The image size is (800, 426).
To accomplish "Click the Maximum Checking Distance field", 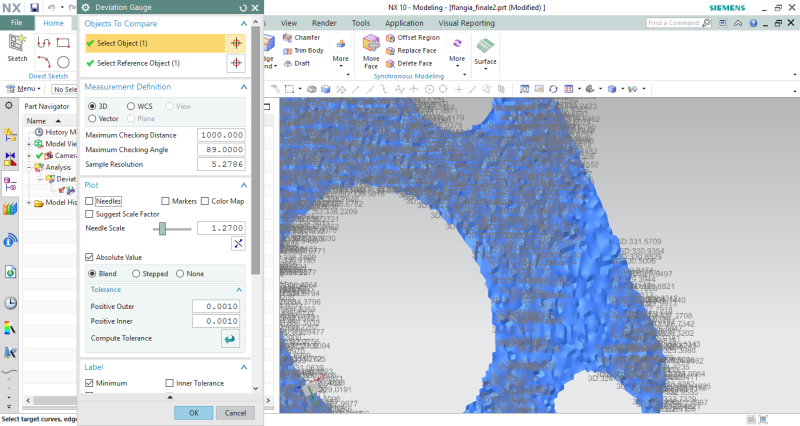I will point(221,135).
